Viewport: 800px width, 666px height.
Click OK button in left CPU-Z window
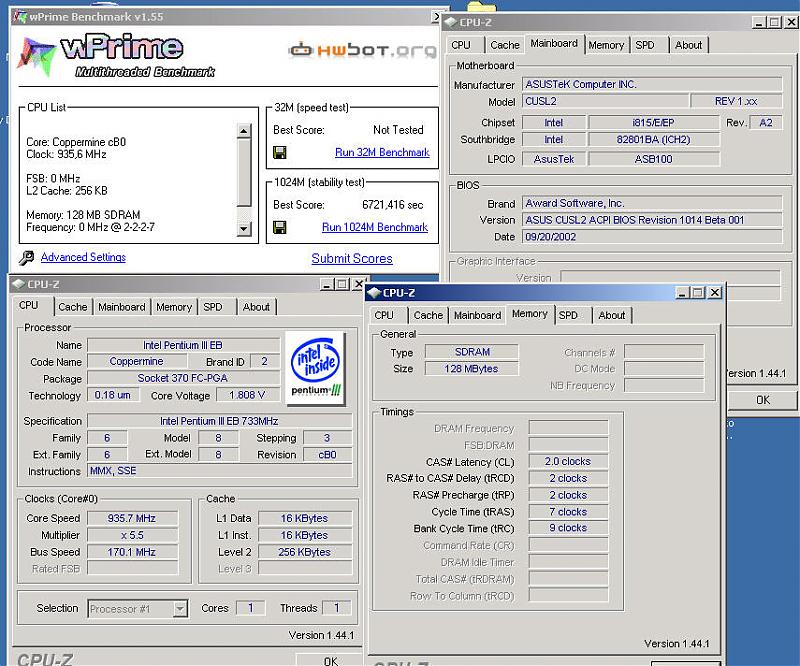click(x=331, y=661)
